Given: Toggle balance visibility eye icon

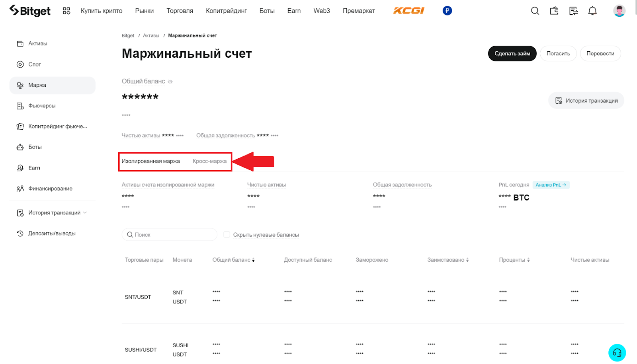Looking at the screenshot, I should pyautogui.click(x=170, y=82).
